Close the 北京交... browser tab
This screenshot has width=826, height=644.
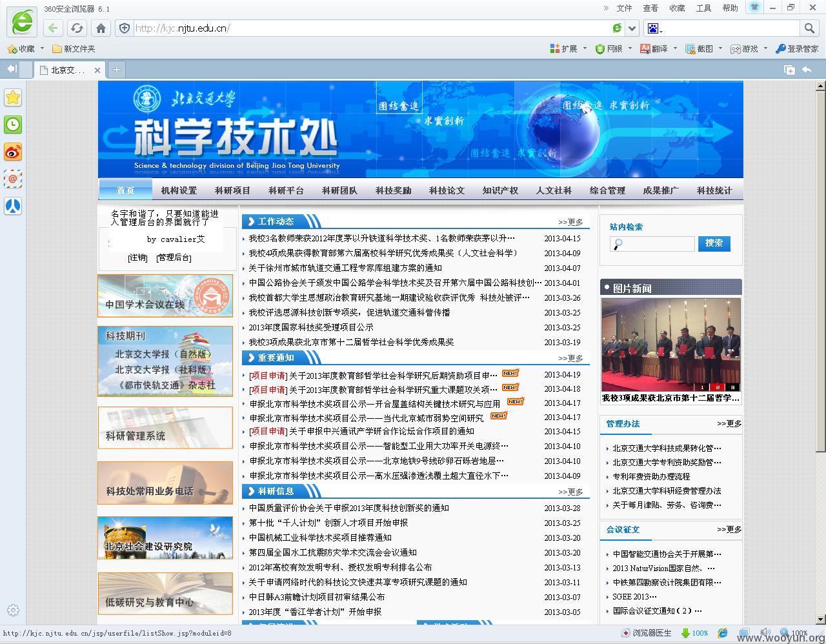(x=97, y=70)
